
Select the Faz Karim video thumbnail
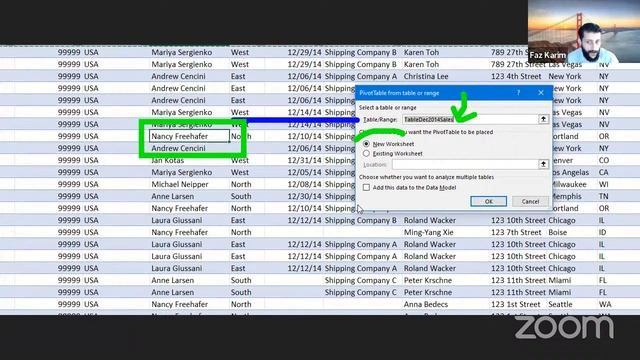584,31
